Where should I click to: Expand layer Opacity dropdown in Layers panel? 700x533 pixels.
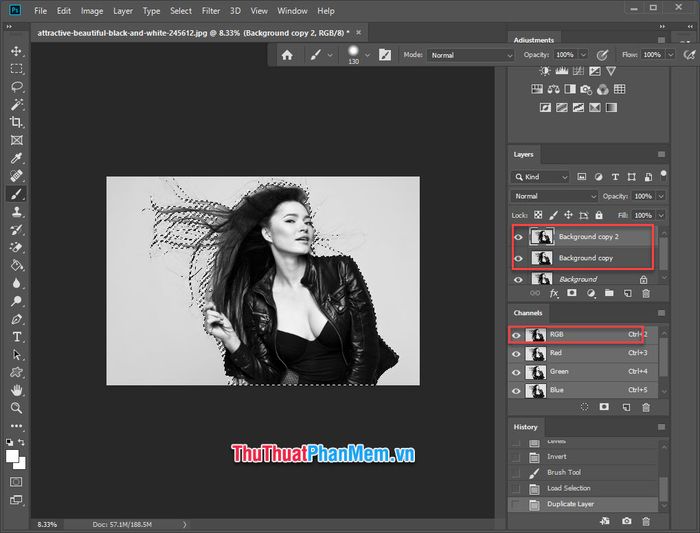pyautogui.click(x=661, y=196)
